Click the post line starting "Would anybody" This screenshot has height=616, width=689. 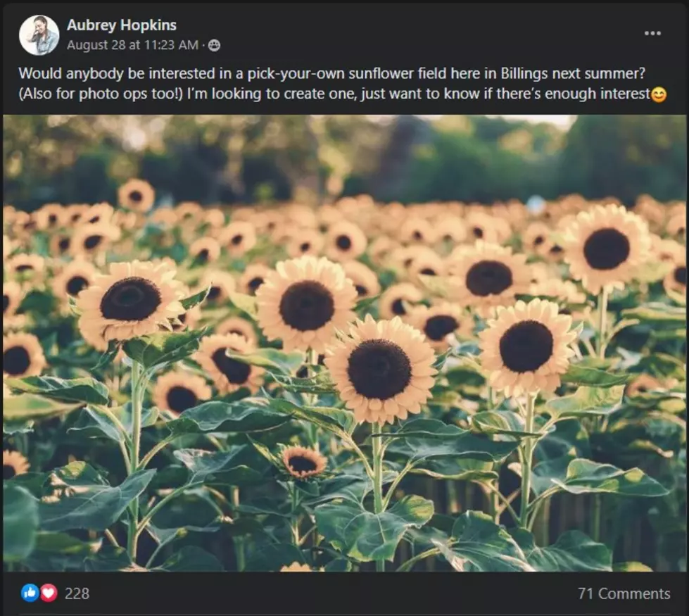click(331, 73)
